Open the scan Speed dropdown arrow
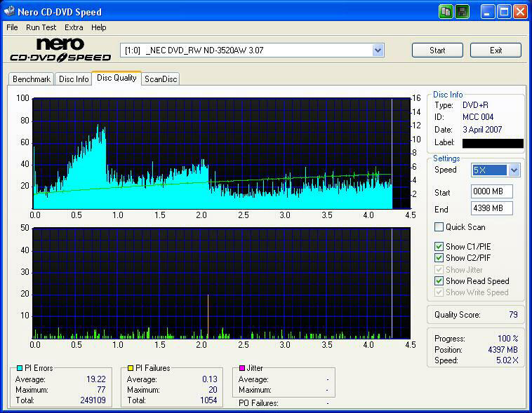 click(514, 170)
